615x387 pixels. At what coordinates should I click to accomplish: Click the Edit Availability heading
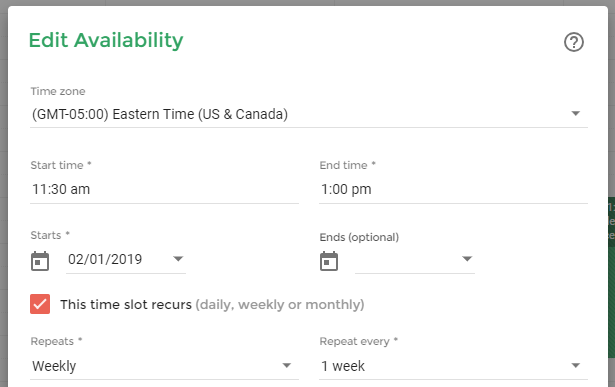106,40
